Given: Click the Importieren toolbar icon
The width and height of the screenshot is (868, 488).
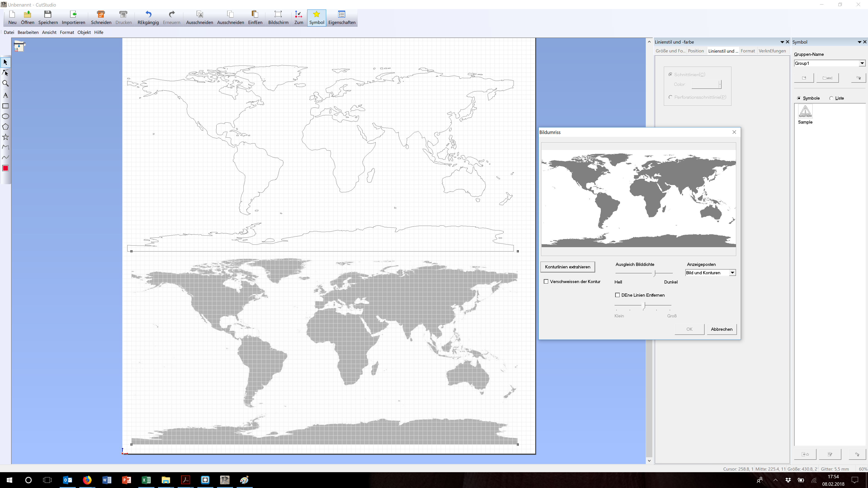Looking at the screenshot, I should coord(73,18).
